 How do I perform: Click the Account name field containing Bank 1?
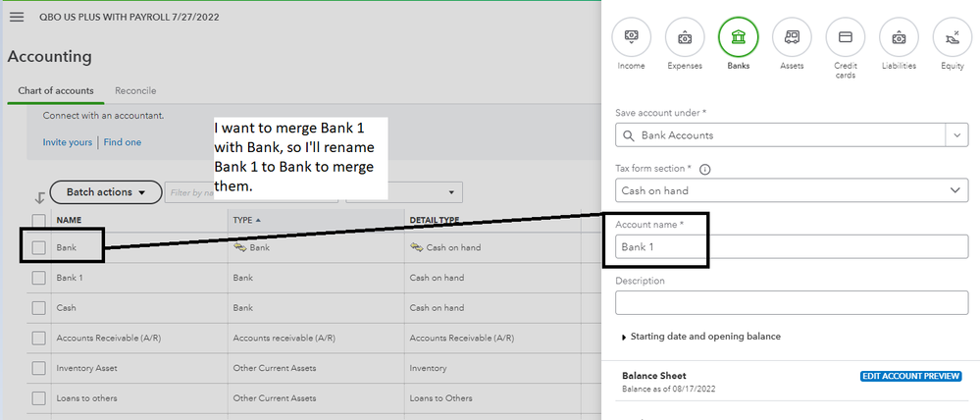(792, 247)
